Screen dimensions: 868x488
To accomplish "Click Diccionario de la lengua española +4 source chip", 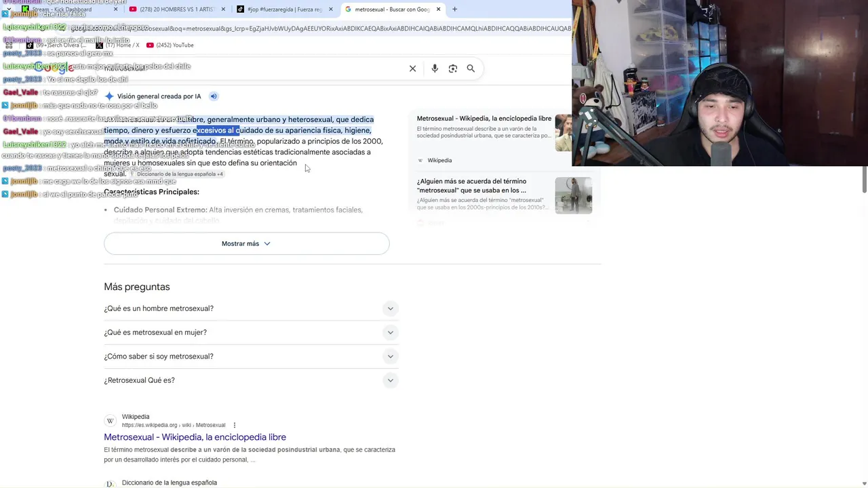I will (x=177, y=174).
